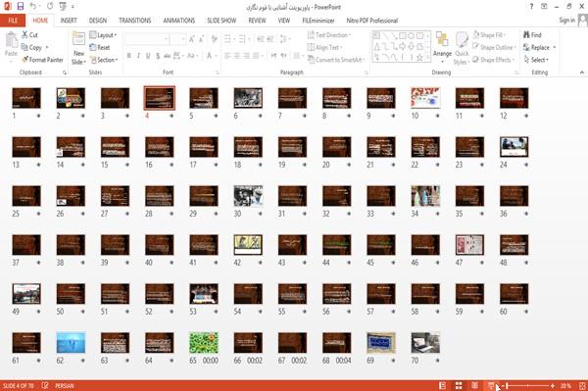The height and width of the screenshot is (391, 588).
Task: Open the font name combo box
Action: click(x=146, y=39)
